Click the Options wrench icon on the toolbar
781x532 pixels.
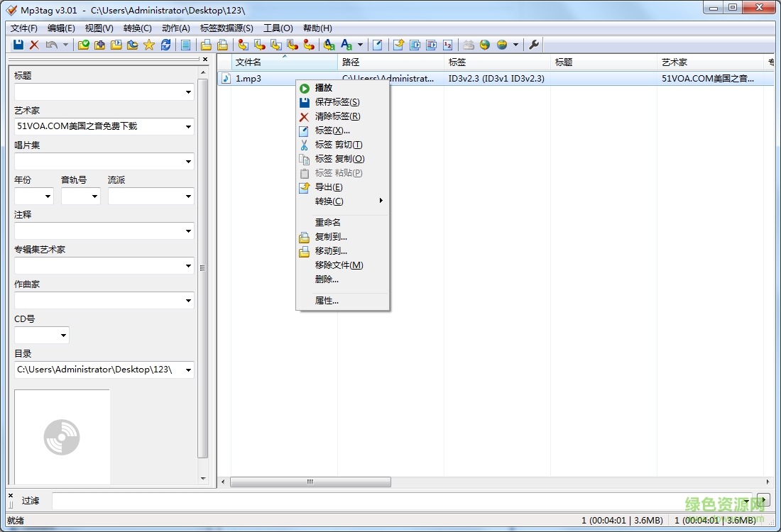point(535,44)
